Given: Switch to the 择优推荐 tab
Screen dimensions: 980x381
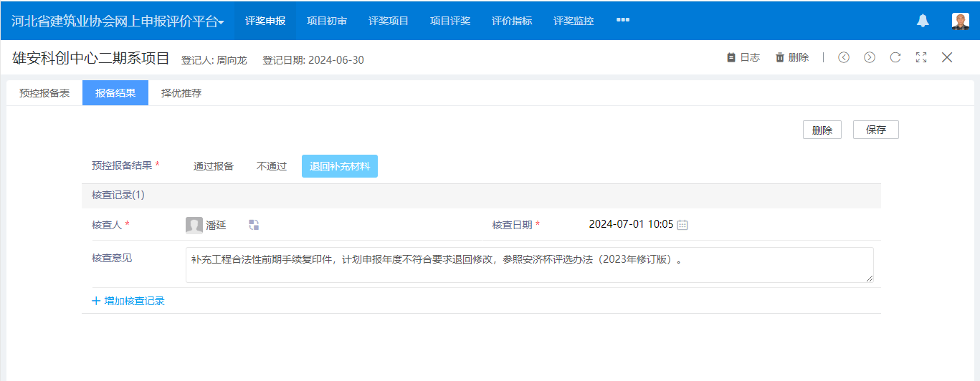Looking at the screenshot, I should point(181,93).
